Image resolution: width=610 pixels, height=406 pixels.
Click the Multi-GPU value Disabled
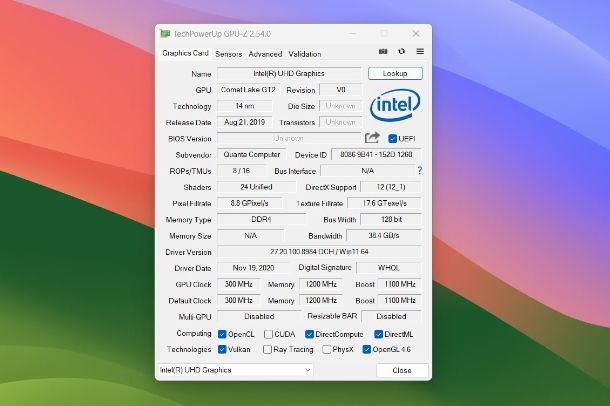coord(259,317)
